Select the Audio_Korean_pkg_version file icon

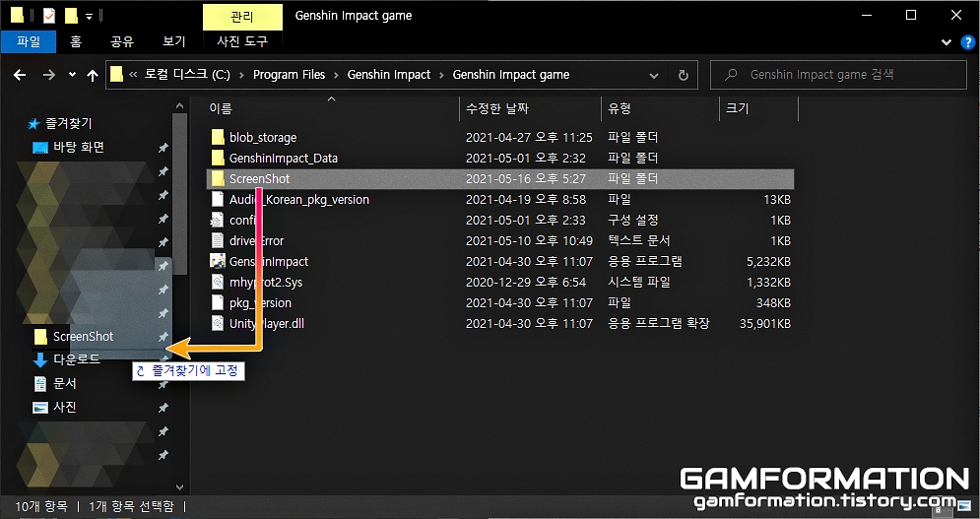click(x=218, y=199)
